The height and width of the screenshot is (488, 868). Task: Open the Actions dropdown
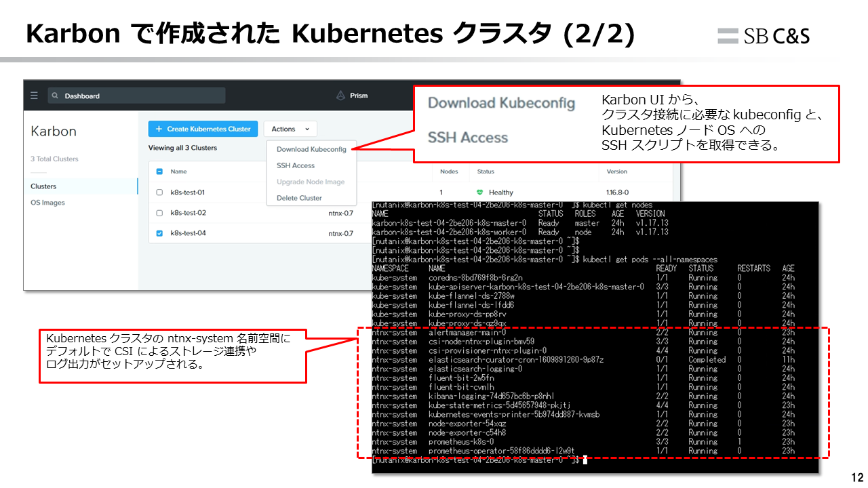290,129
